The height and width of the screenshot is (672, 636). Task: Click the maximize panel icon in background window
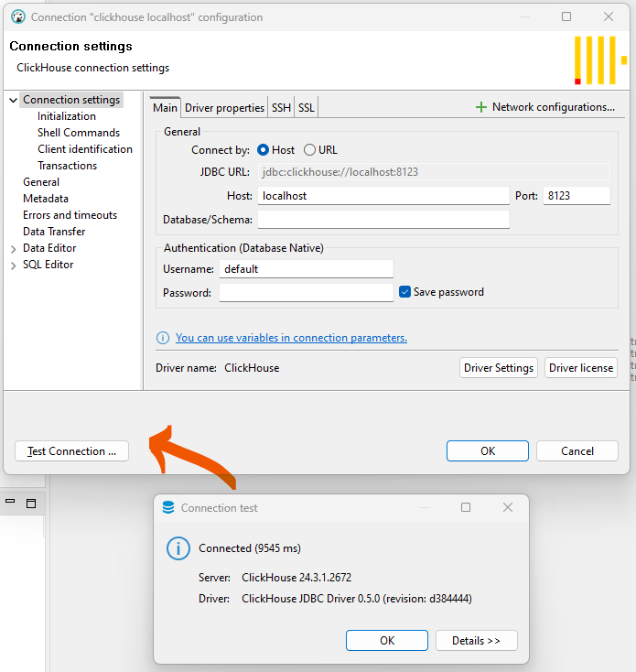coord(31,504)
